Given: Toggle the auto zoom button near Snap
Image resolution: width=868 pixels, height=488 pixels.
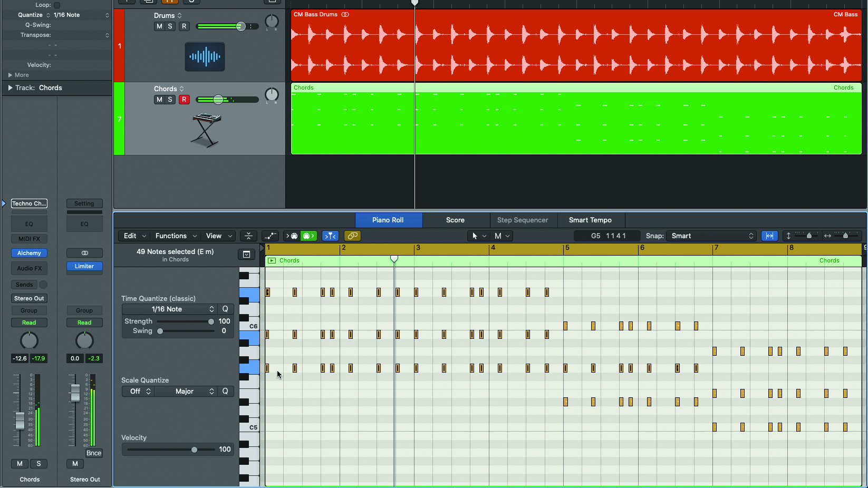Looking at the screenshot, I should click(x=769, y=236).
